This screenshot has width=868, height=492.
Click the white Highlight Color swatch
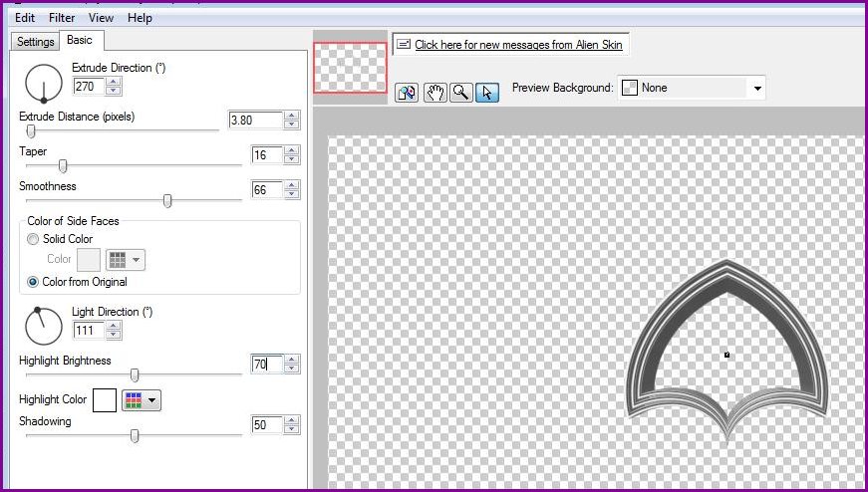coord(105,400)
